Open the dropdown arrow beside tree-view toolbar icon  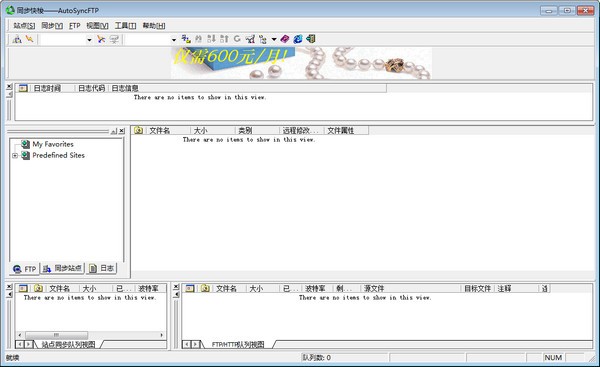[274, 39]
